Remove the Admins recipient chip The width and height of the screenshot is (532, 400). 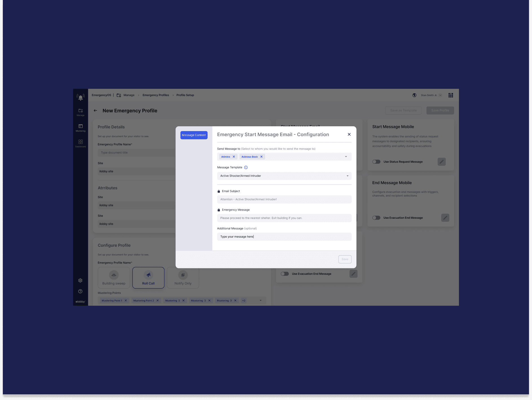click(x=234, y=157)
